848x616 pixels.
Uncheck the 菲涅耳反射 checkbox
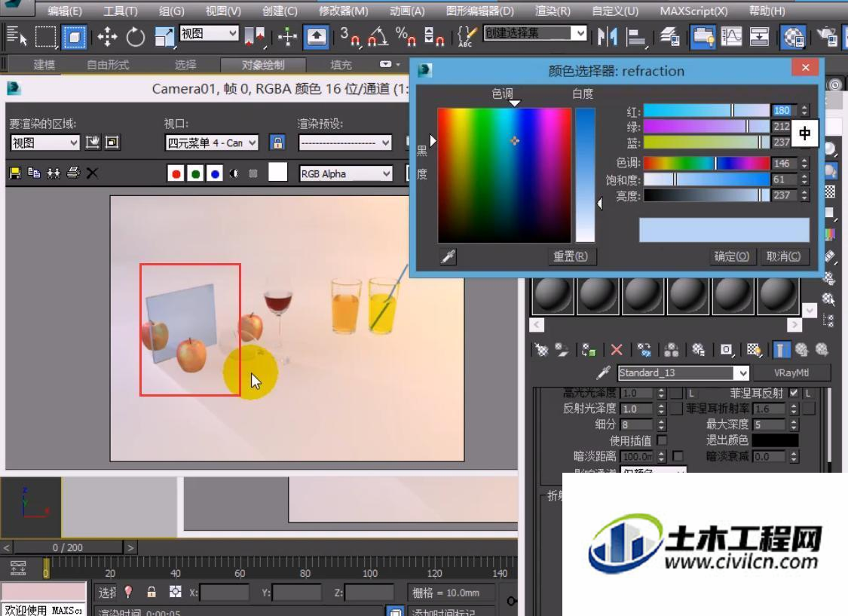pyautogui.click(x=794, y=393)
